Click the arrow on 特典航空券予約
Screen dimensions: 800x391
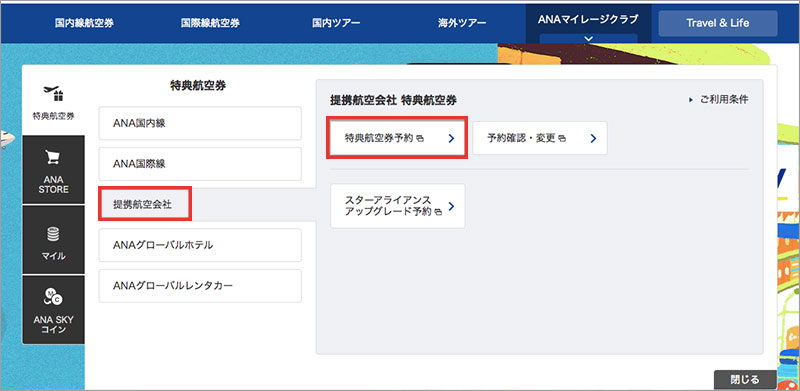pyautogui.click(x=451, y=138)
